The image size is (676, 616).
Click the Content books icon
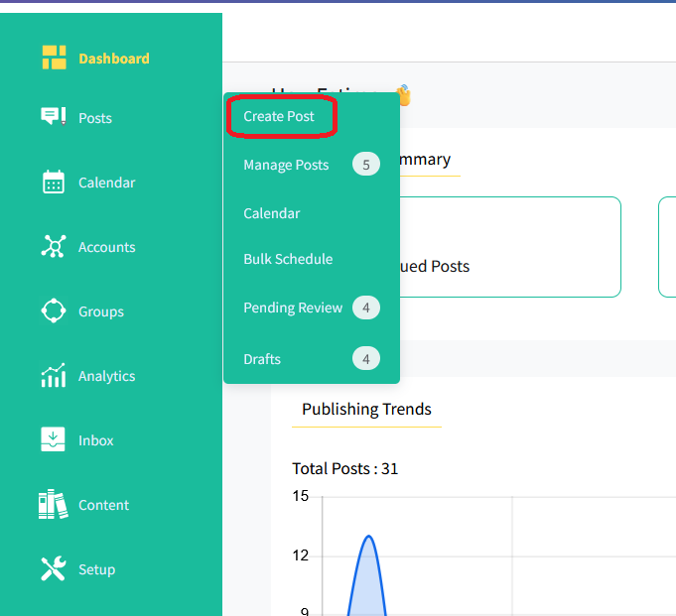pos(54,505)
